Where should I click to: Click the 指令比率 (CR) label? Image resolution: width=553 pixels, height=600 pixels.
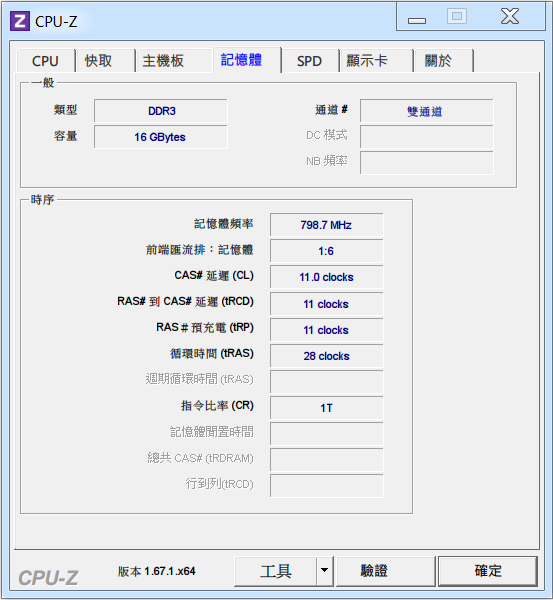pos(217,406)
